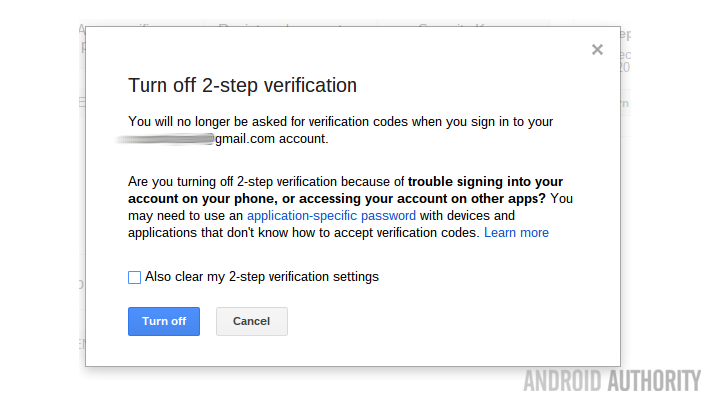710x400 pixels.
Task: Follow the Learn more link
Action: (516, 233)
